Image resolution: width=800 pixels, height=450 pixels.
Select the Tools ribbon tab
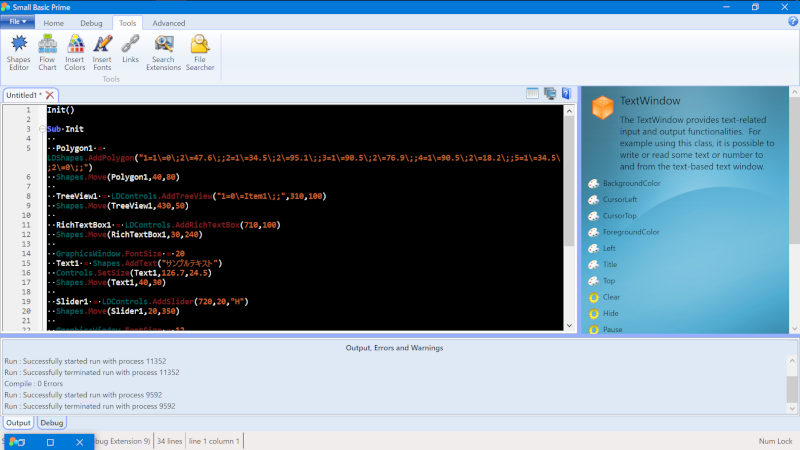[x=128, y=23]
